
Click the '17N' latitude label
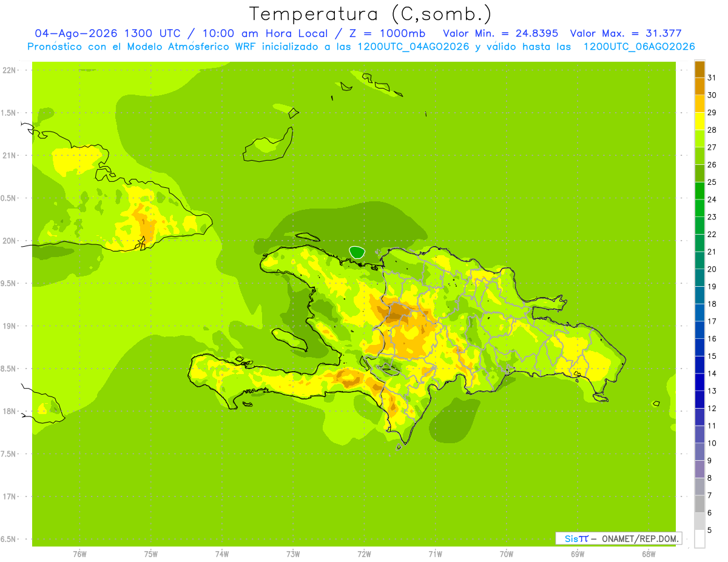(x=9, y=497)
